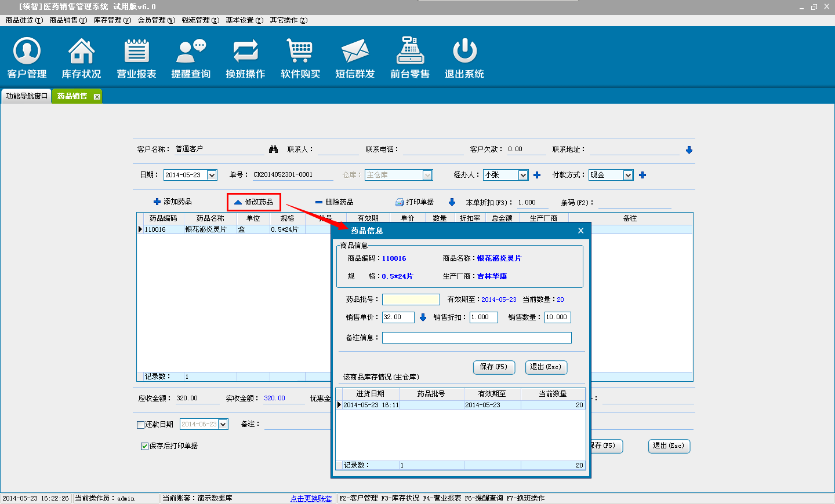This screenshot has height=504, width=835.
Task: Expand the 日期 date dropdown
Action: coord(212,175)
